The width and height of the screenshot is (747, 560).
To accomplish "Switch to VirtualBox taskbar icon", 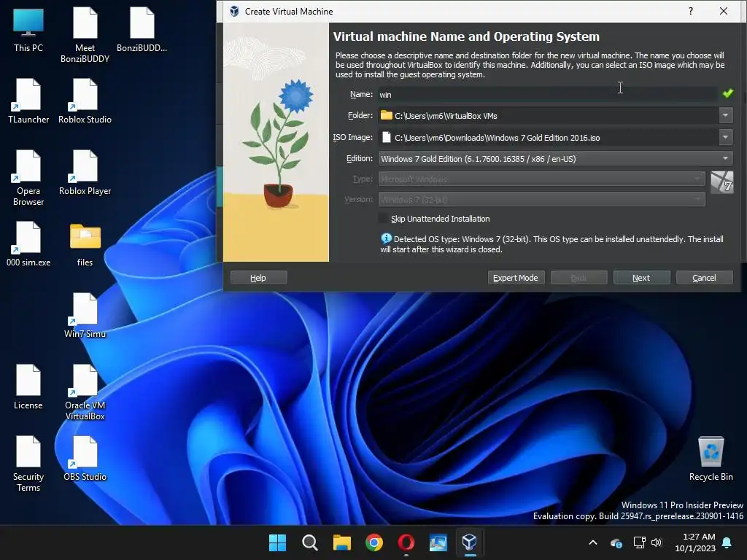I will (x=470, y=542).
